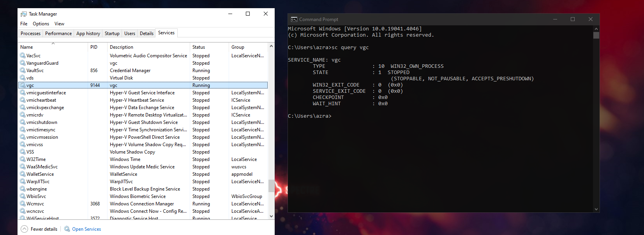Switch to the App history tab
Screen dimensions: 644x235
click(88, 34)
